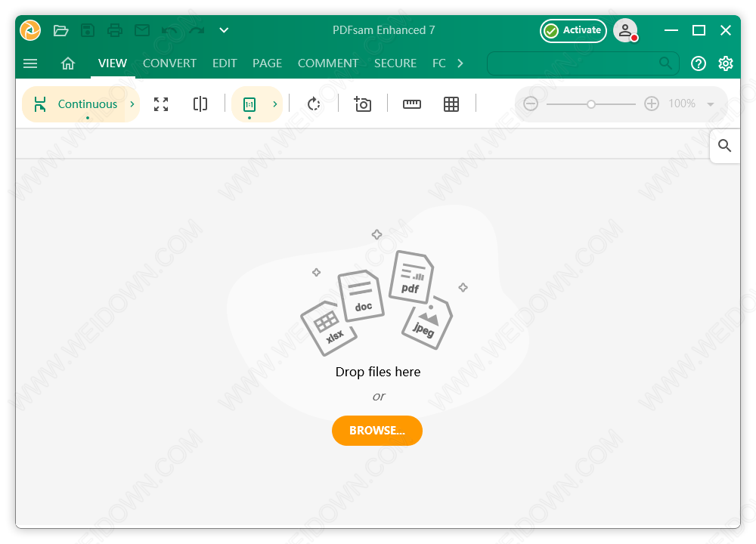756x544 pixels.
Task: Send by email using the envelope icon
Action: pos(142,30)
